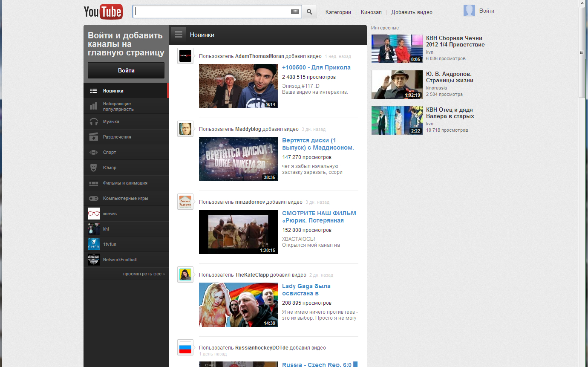The height and width of the screenshot is (367, 588).
Task: Click the AdamThomasMoran username link
Action: point(259,56)
